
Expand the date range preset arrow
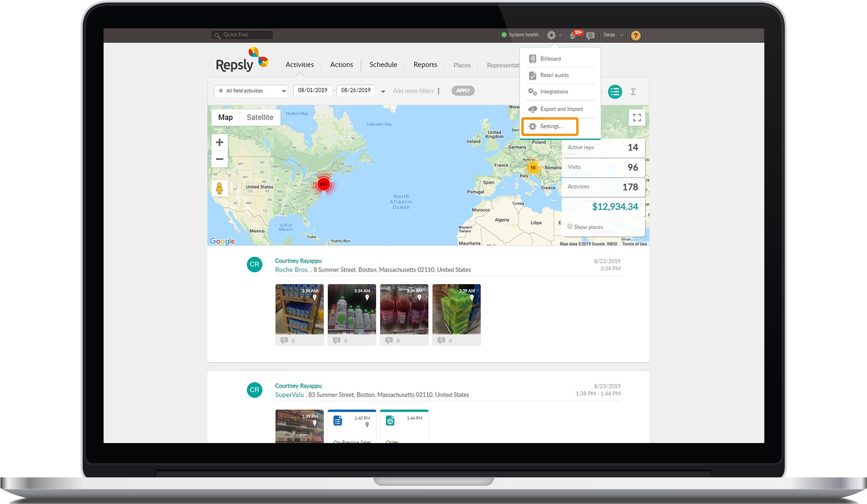tap(383, 91)
